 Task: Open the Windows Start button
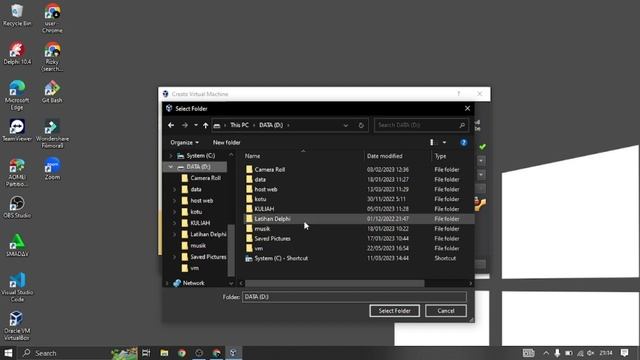(8, 353)
